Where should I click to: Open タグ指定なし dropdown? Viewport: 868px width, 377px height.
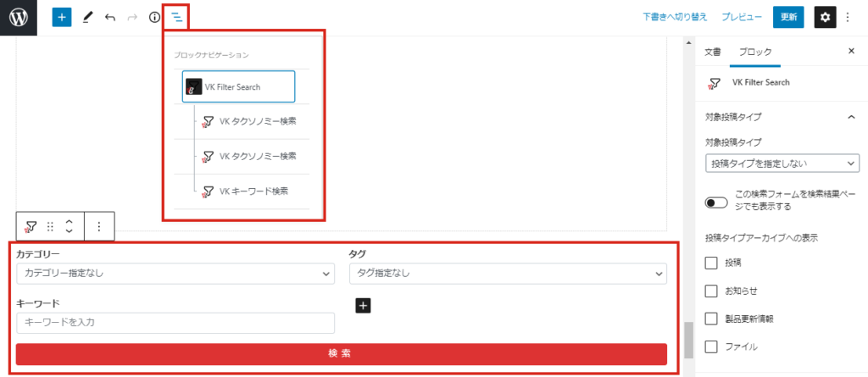(x=509, y=274)
